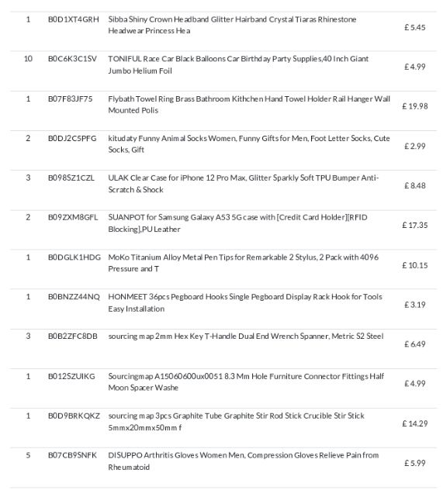Image resolution: width=443 pixels, height=504 pixels.
Task: Open the Sourcingmap Furniture Connector Fittings title
Action: pos(246,381)
